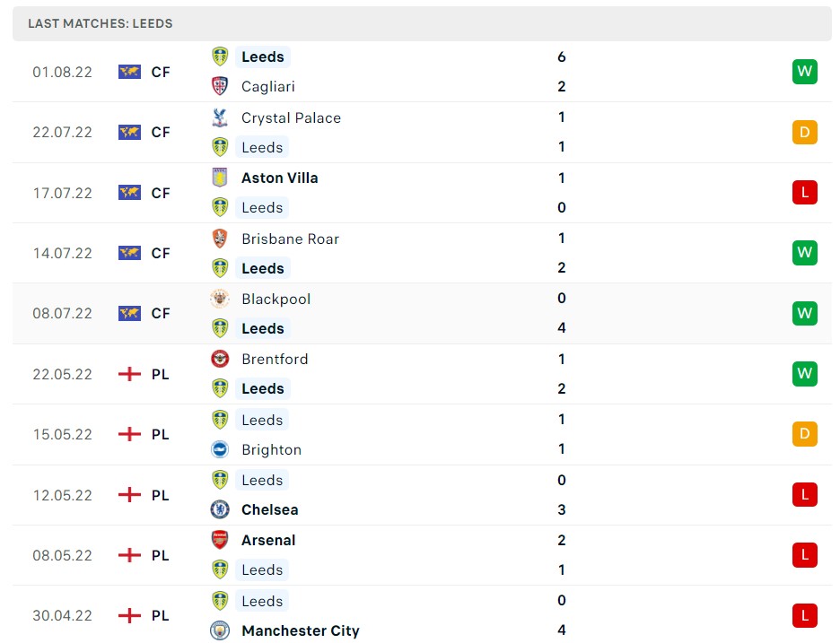The height and width of the screenshot is (643, 840).
Task: Open the Brentford bee logo
Action: (220, 359)
